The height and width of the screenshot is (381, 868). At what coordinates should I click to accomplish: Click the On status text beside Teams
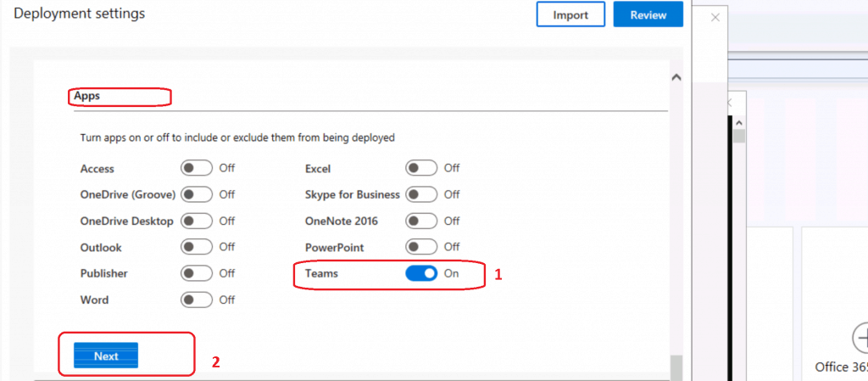pos(451,273)
